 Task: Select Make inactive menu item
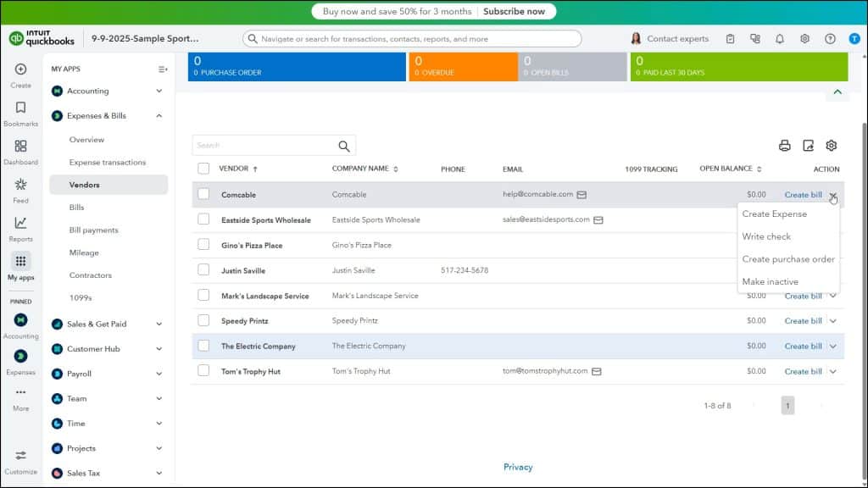(x=770, y=281)
